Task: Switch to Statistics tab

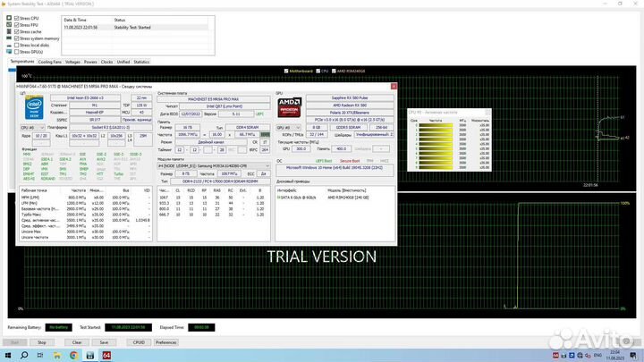Action: (141, 62)
